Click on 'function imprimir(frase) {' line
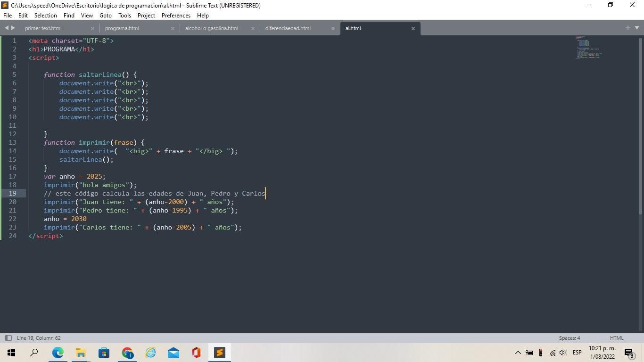644x362 pixels. coord(94,142)
